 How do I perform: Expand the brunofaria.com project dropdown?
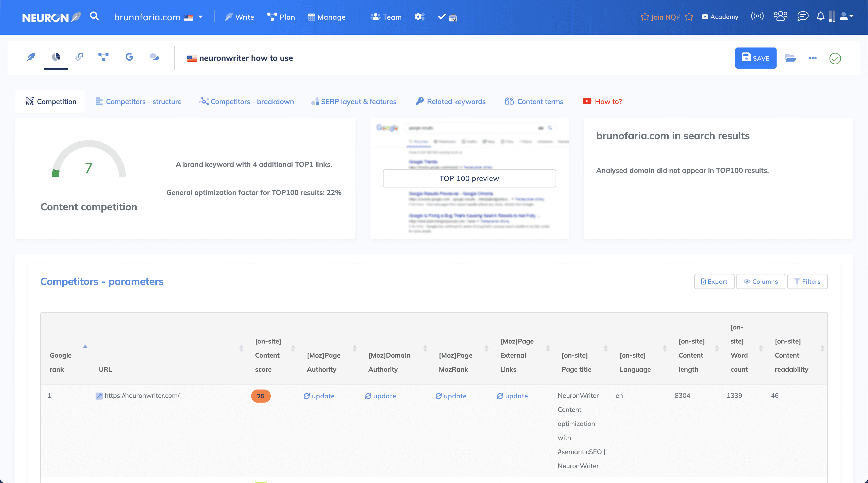point(158,17)
